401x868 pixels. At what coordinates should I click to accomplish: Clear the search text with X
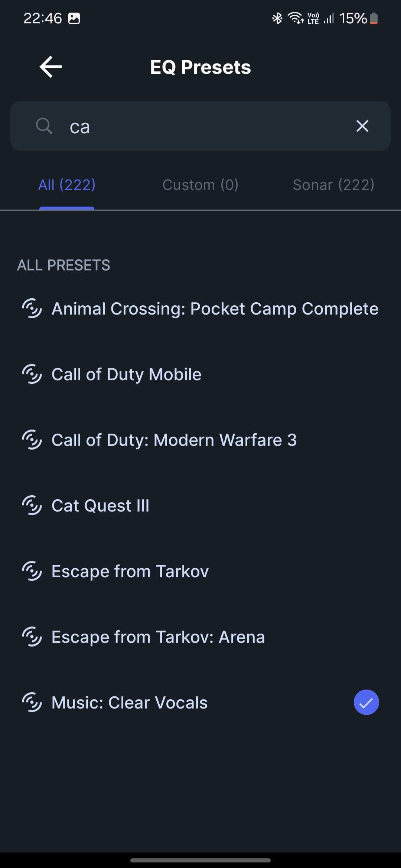tap(362, 126)
